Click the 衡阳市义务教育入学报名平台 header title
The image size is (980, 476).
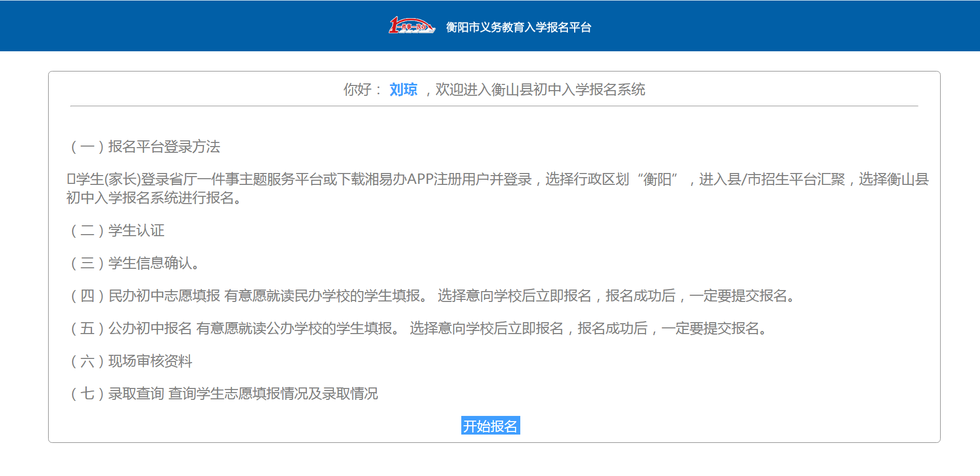click(x=518, y=27)
